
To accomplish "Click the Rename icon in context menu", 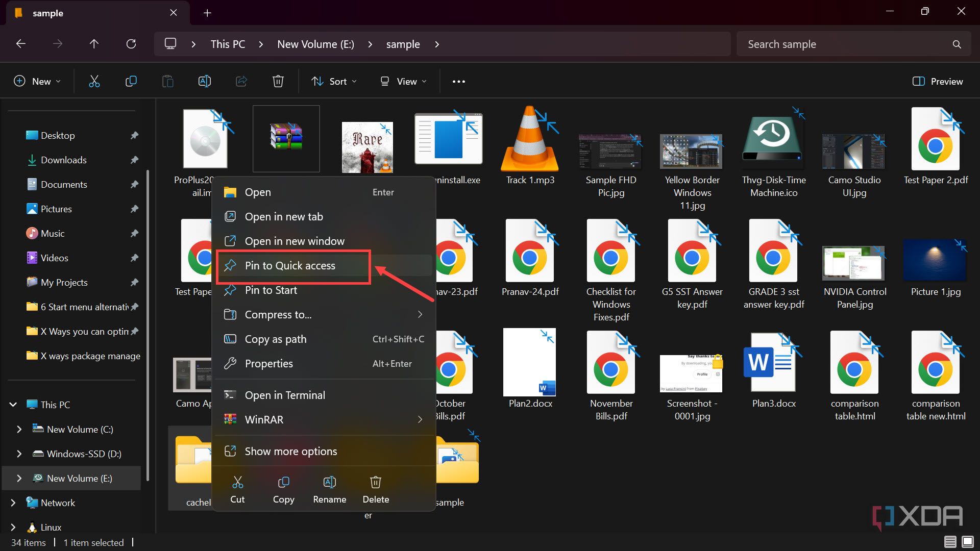I will [x=329, y=490].
